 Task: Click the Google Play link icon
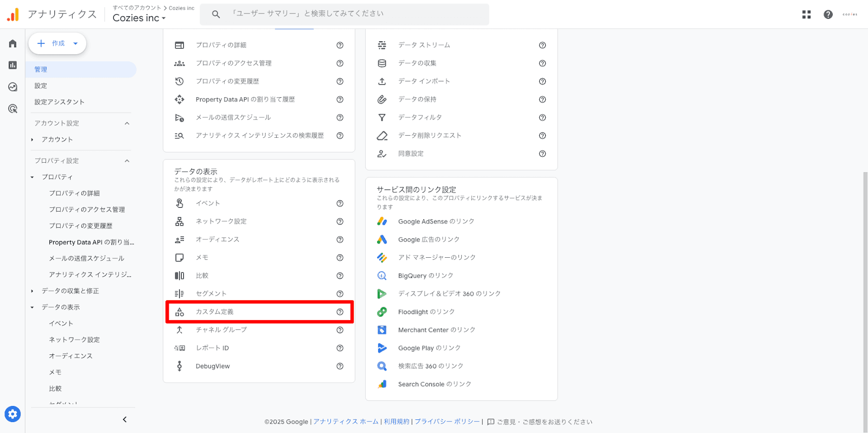[x=382, y=348]
